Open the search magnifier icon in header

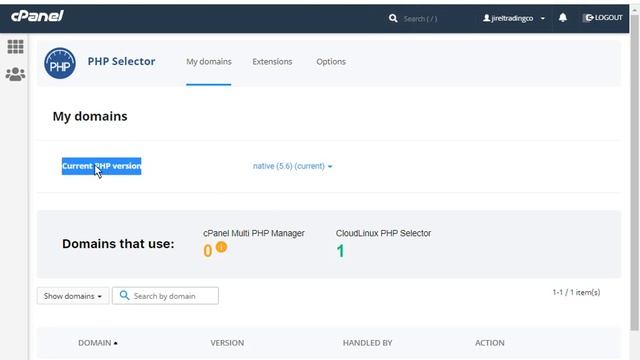pos(393,18)
